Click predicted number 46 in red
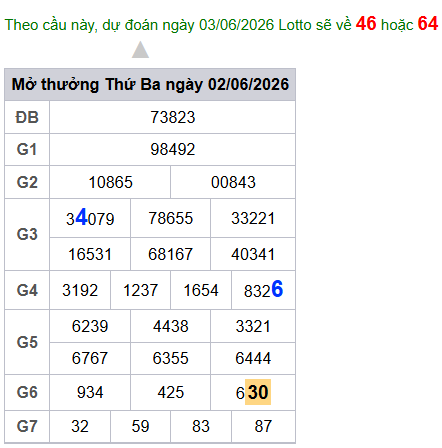 pos(366,24)
